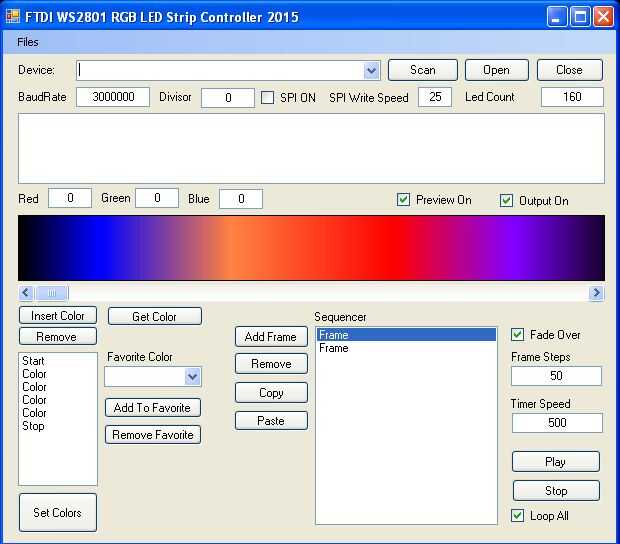The width and height of the screenshot is (620, 544).
Task: Toggle the Fade Over checkbox
Action: coord(518,335)
